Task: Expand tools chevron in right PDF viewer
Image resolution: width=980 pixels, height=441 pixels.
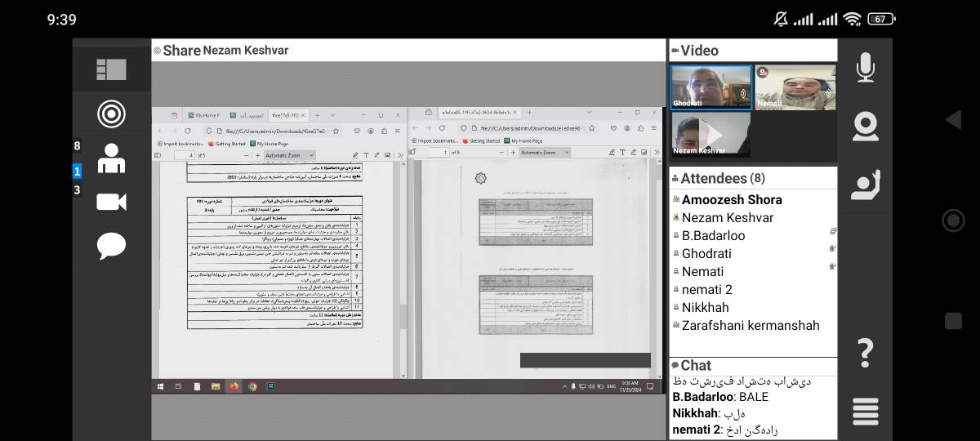Action: point(657,152)
